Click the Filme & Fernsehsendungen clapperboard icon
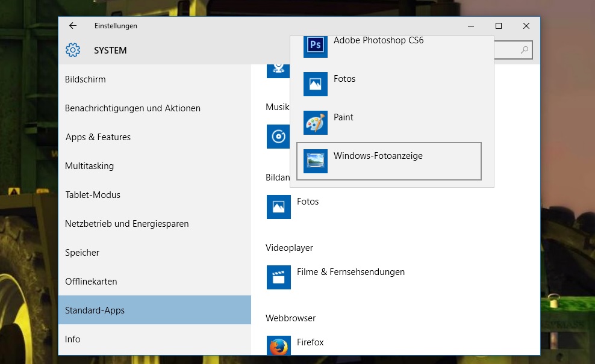This screenshot has width=595, height=364. point(278,277)
